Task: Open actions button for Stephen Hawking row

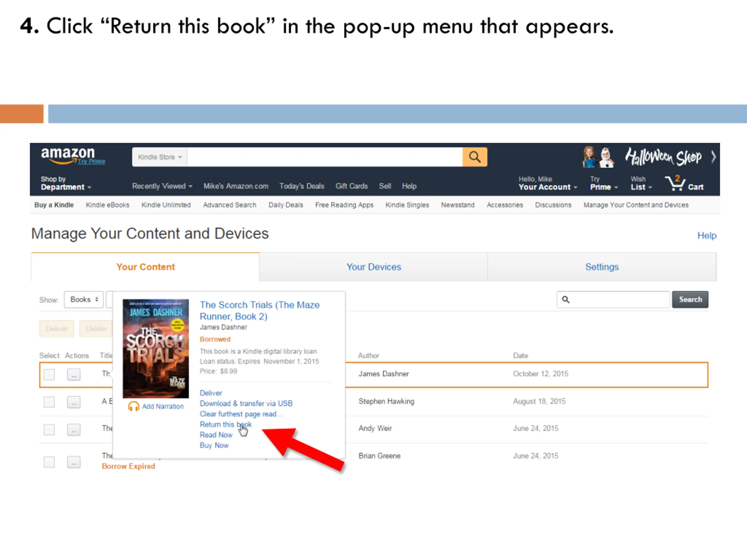Action: pyautogui.click(x=74, y=402)
